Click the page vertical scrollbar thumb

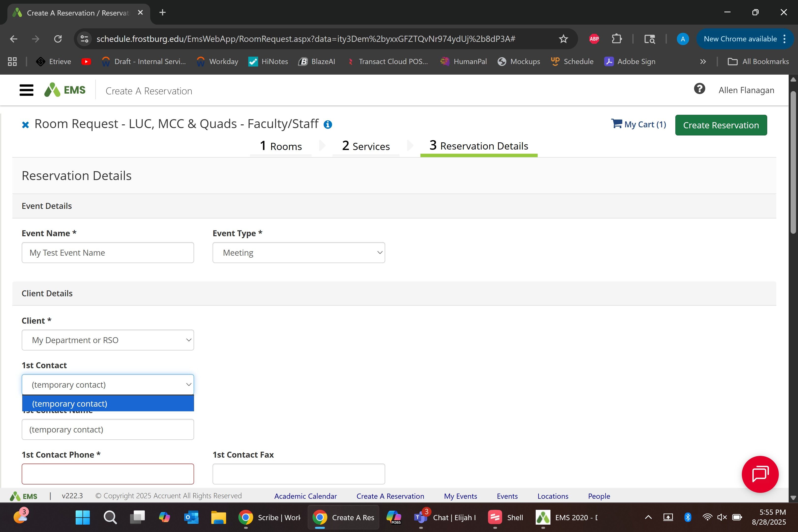(793, 163)
